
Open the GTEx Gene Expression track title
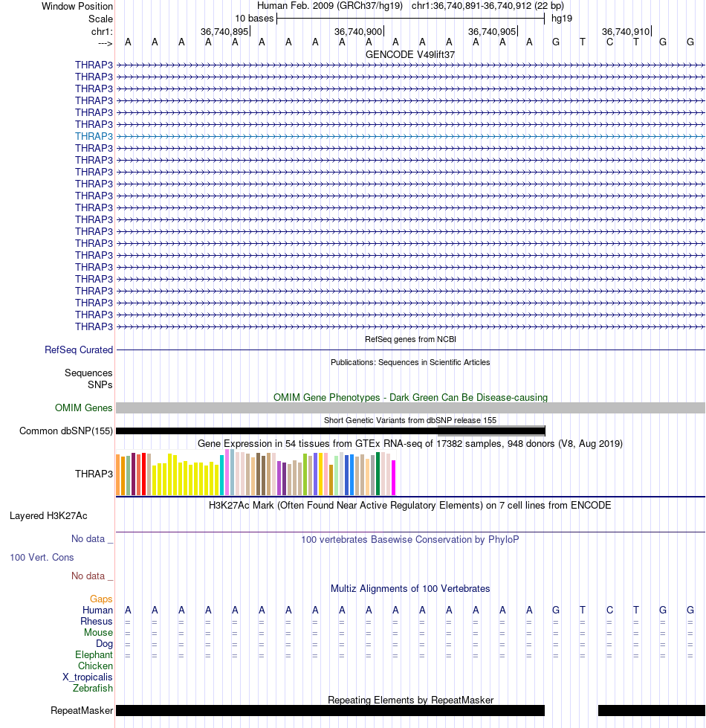point(410,443)
